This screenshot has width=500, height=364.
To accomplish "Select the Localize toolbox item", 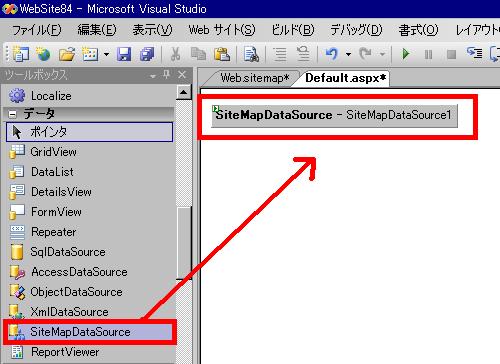I will 89,96.
